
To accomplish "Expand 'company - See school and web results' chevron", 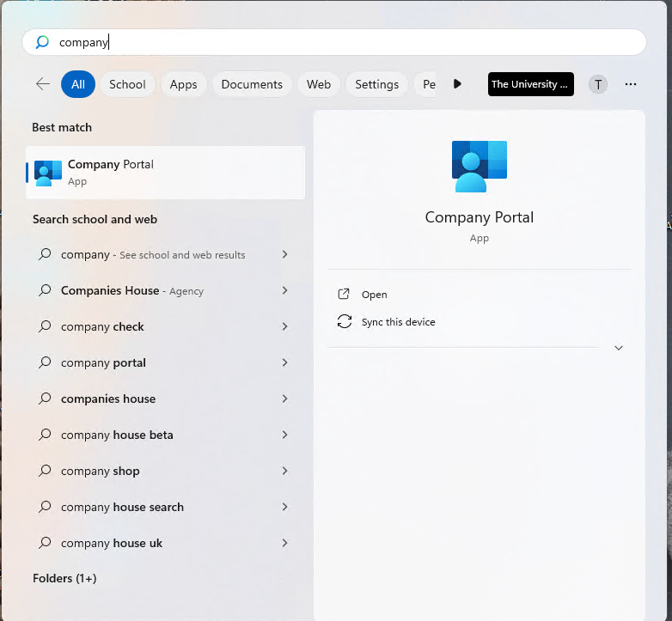I will [x=285, y=254].
